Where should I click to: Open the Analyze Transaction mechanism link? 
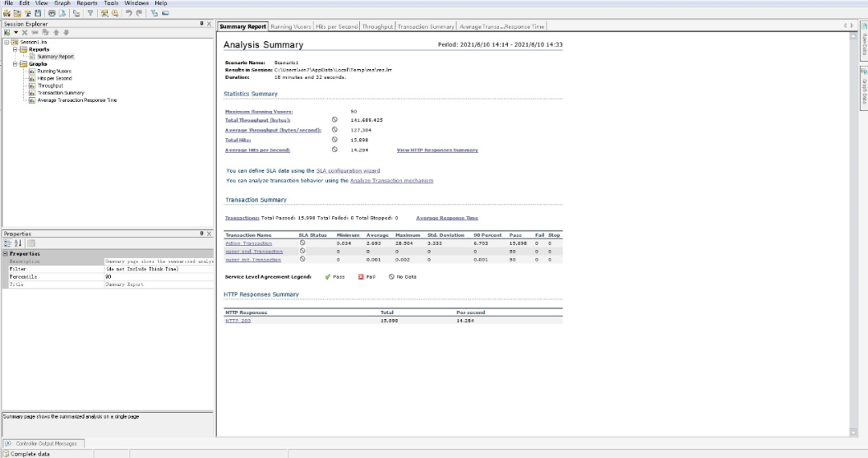pos(391,181)
